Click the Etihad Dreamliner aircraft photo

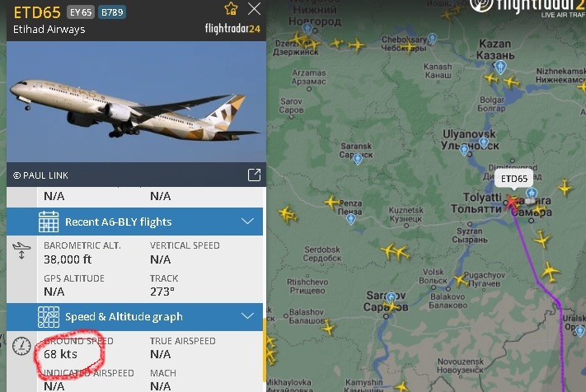(137, 101)
